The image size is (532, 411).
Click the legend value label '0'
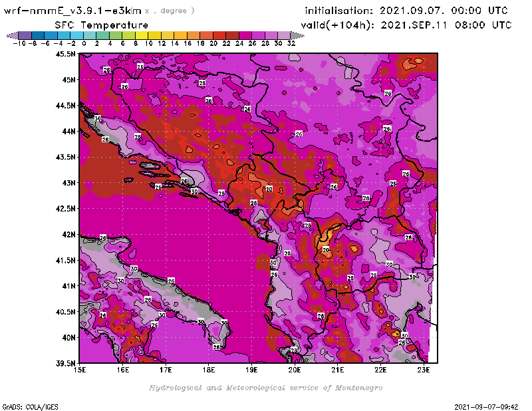[84, 43]
